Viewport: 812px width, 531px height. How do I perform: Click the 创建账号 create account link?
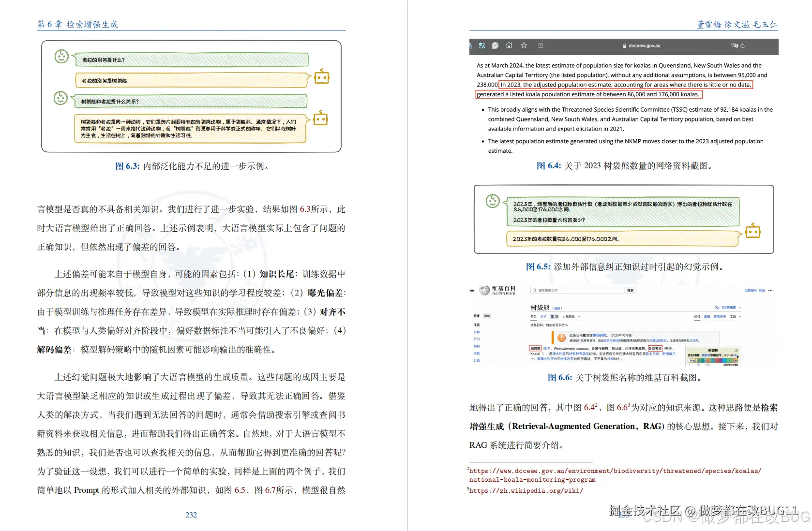[x=751, y=291]
